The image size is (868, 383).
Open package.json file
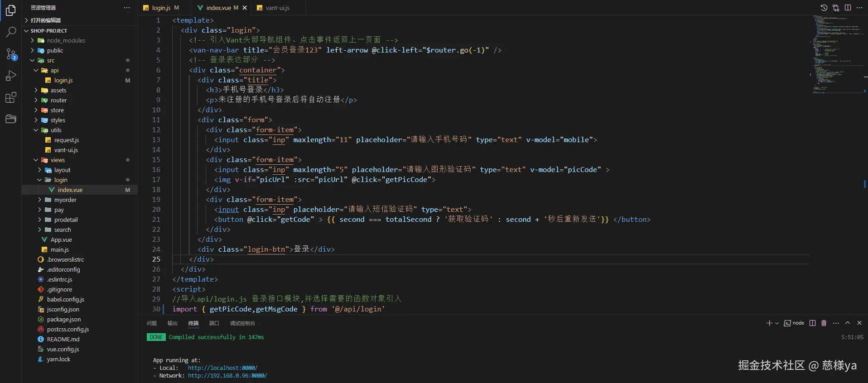(80, 319)
